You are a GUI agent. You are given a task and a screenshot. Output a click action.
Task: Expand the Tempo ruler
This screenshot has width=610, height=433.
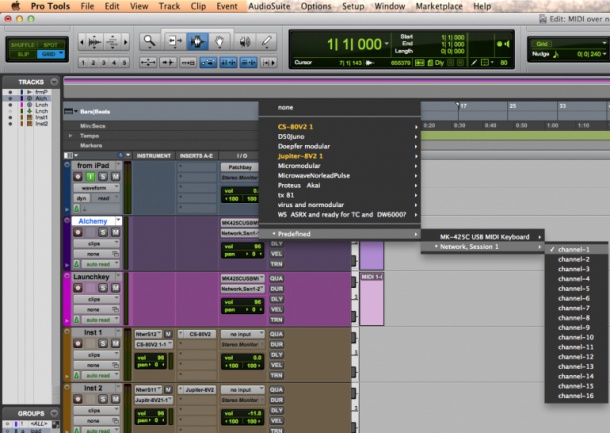[x=70, y=136]
